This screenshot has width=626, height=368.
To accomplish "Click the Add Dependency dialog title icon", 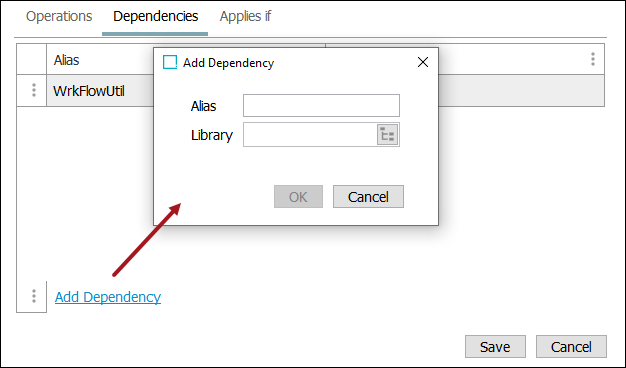I will pos(170,62).
